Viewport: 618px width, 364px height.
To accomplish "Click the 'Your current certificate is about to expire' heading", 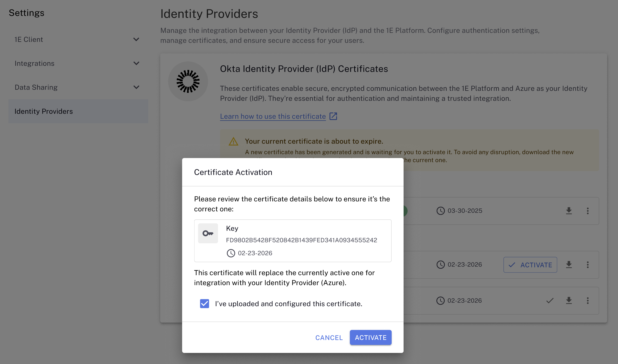I will pyautogui.click(x=314, y=141).
